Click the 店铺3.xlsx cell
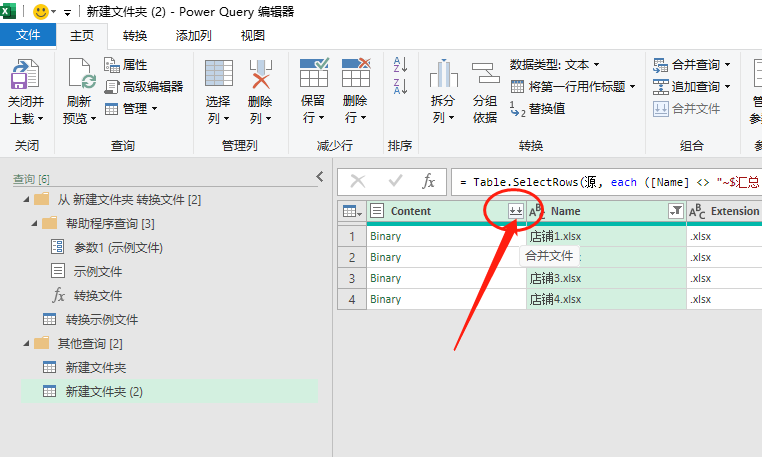This screenshot has width=762, height=457. (x=606, y=278)
